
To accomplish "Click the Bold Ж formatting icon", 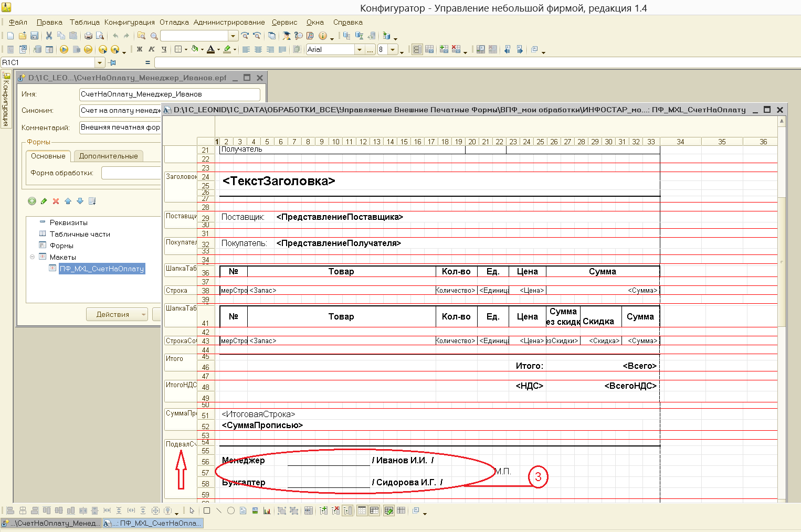I will [x=140, y=49].
